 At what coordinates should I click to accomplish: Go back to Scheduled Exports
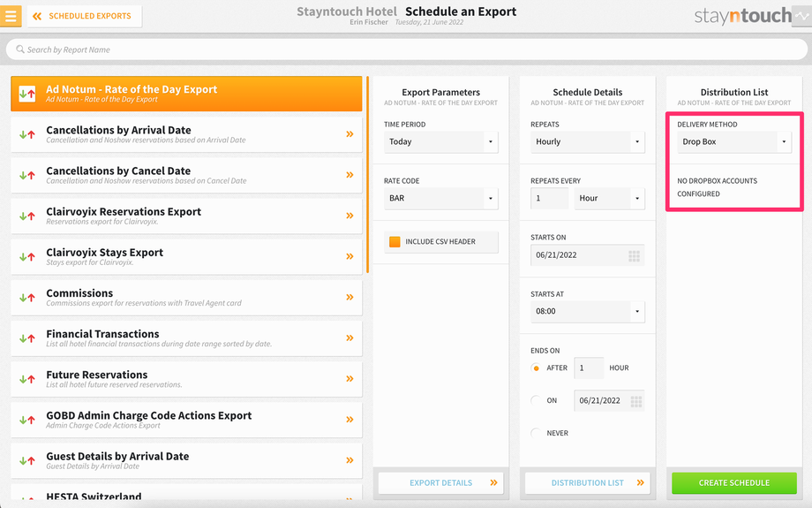85,16
